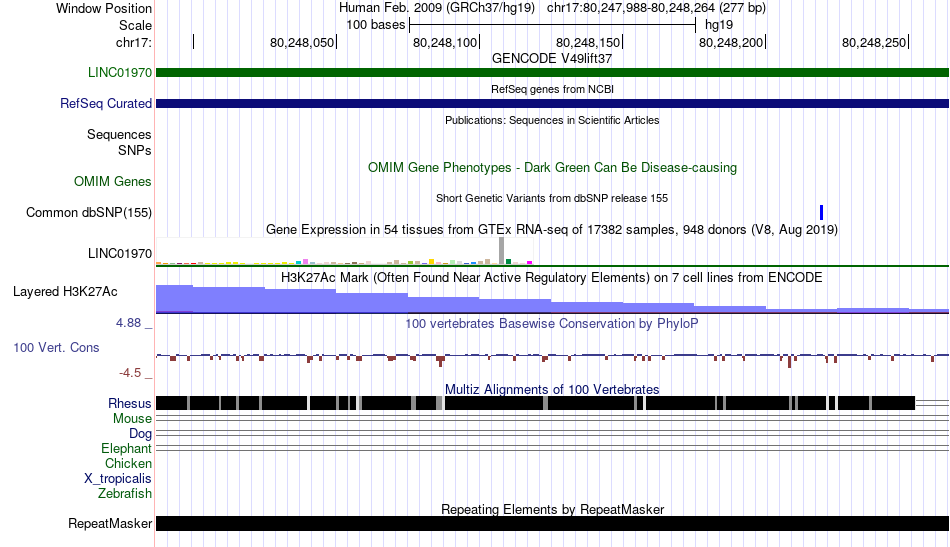The height and width of the screenshot is (547, 950).
Task: Click the dark blue RefSeq Curated gene bar
Action: (553, 104)
